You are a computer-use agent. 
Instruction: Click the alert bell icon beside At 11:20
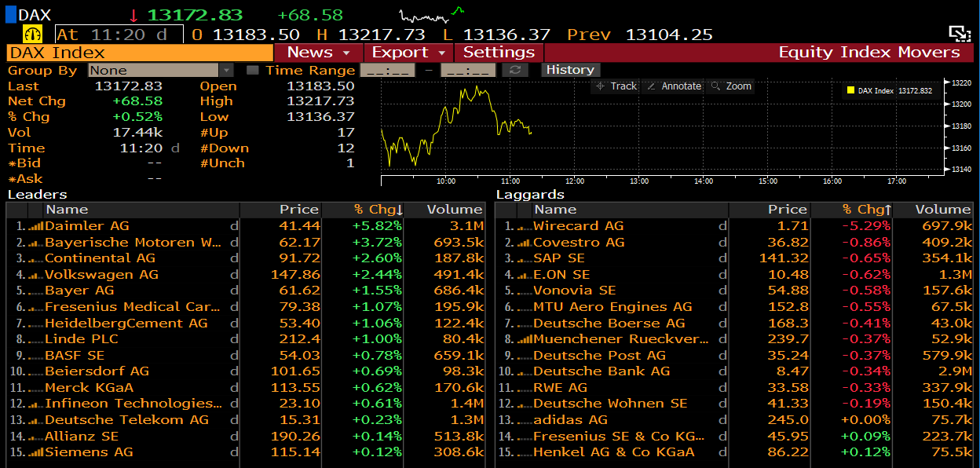(34, 35)
